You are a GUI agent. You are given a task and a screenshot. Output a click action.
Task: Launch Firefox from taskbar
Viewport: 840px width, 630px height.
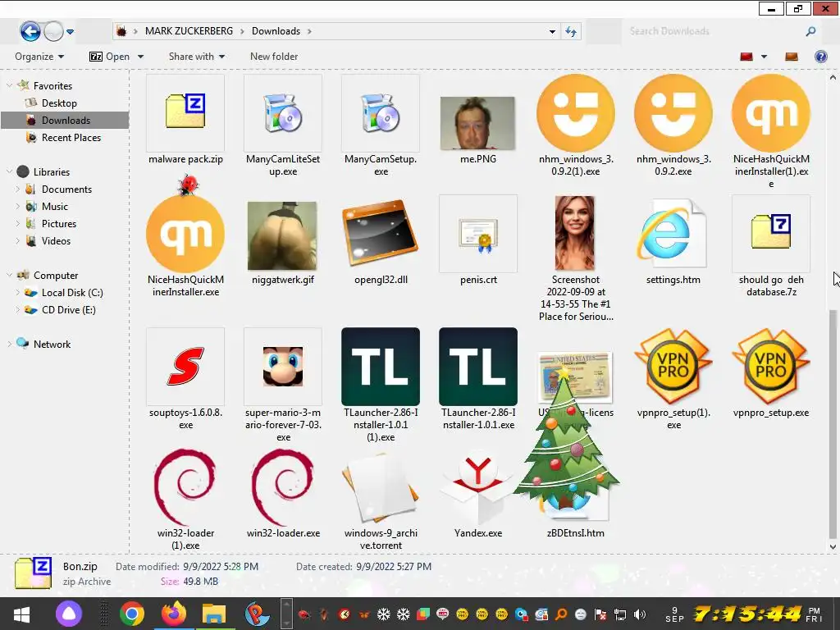point(174,614)
